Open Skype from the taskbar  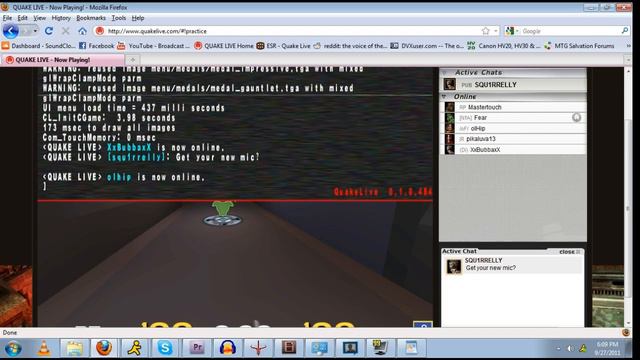(x=165, y=348)
